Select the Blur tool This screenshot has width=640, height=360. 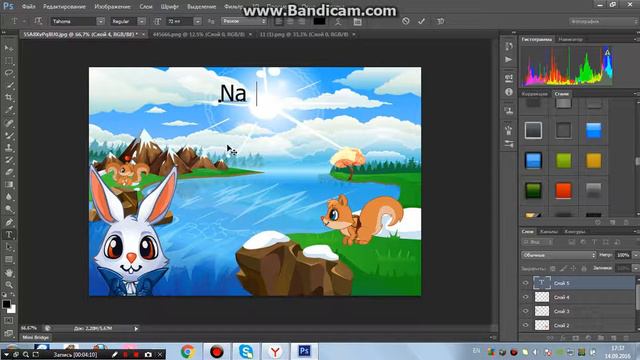(9, 197)
